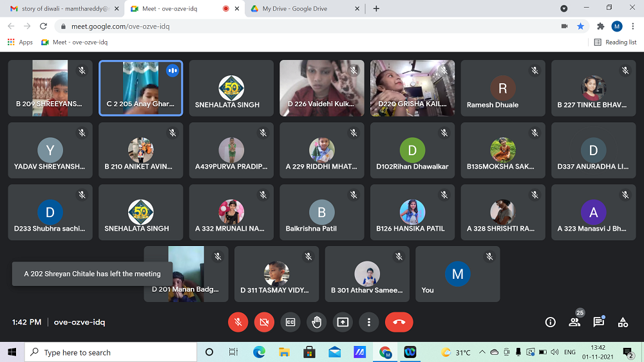Expand the system tray hidden icons chevron
Screen dimensions: 644x362
click(x=482, y=352)
